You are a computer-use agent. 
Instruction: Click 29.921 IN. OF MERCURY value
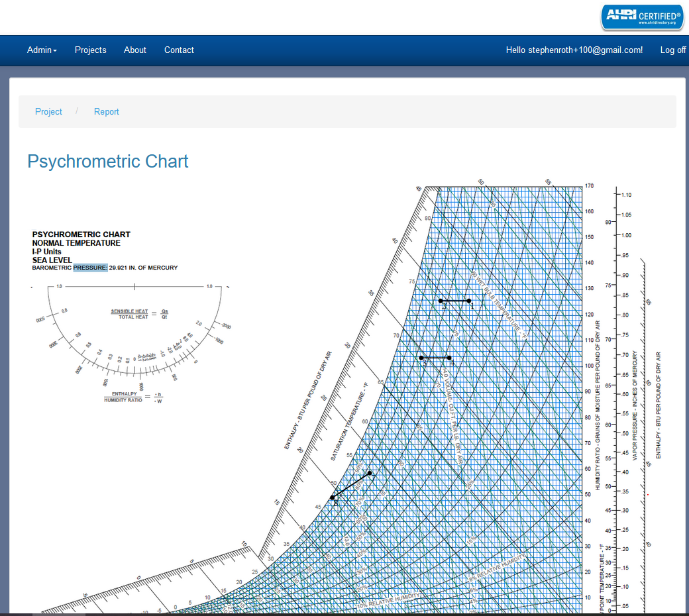[143, 268]
